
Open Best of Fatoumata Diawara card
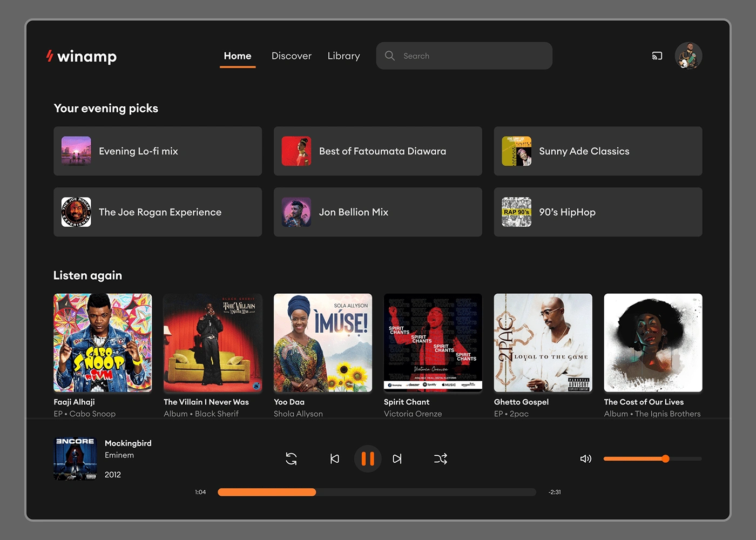click(x=378, y=151)
